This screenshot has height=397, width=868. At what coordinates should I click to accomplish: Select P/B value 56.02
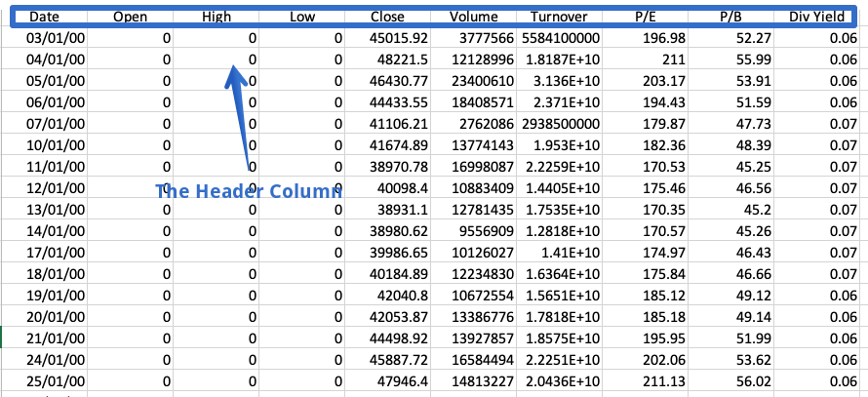pyautogui.click(x=730, y=381)
